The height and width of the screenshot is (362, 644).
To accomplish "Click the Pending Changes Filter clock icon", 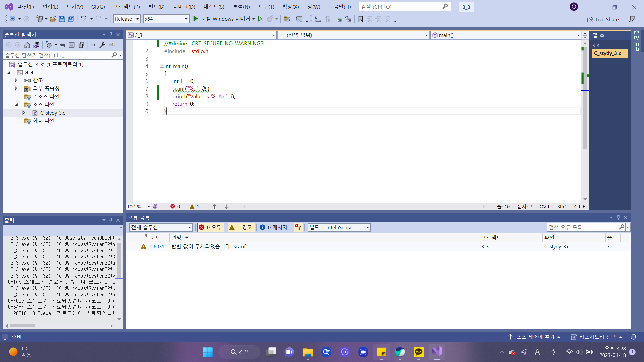I will [49, 45].
